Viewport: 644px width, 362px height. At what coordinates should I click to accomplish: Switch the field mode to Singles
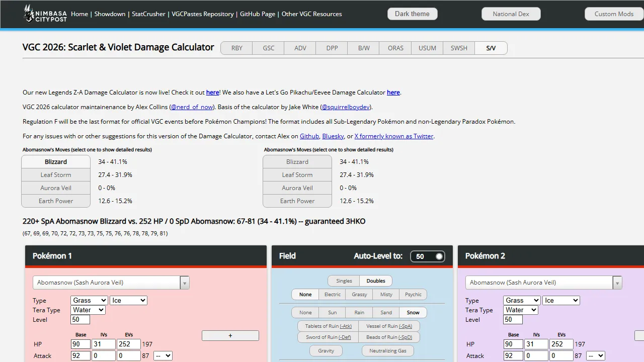pyautogui.click(x=343, y=281)
